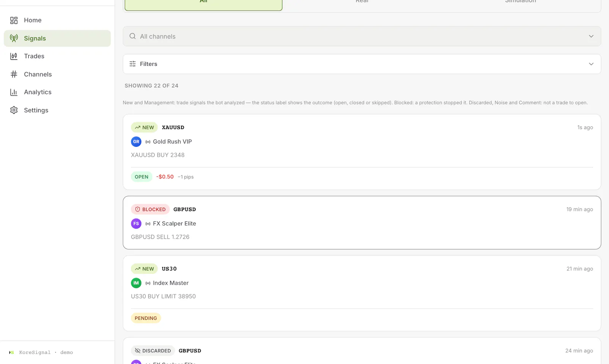The width and height of the screenshot is (609, 364).
Task: Click the shield icon in BLOCKED badge
Action: click(138, 210)
